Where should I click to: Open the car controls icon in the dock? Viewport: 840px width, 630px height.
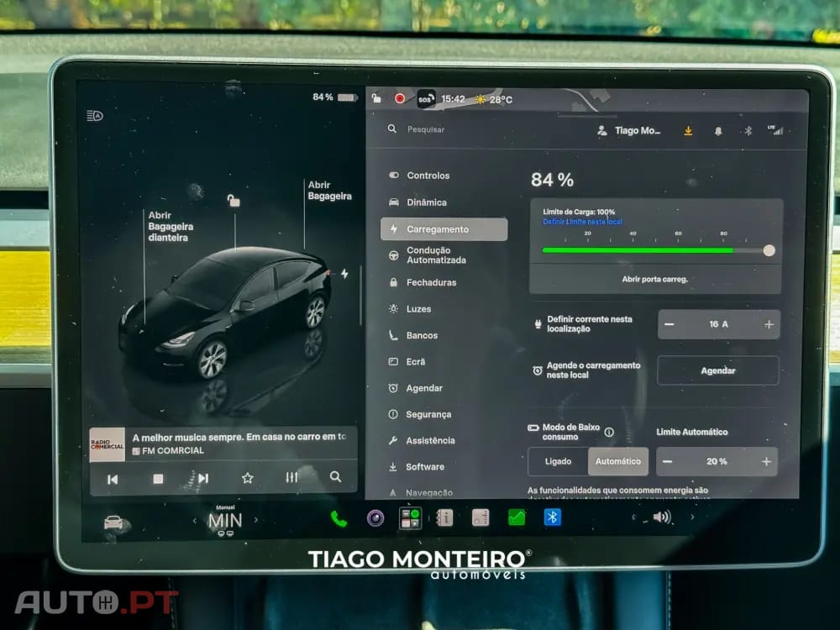pyautogui.click(x=113, y=522)
